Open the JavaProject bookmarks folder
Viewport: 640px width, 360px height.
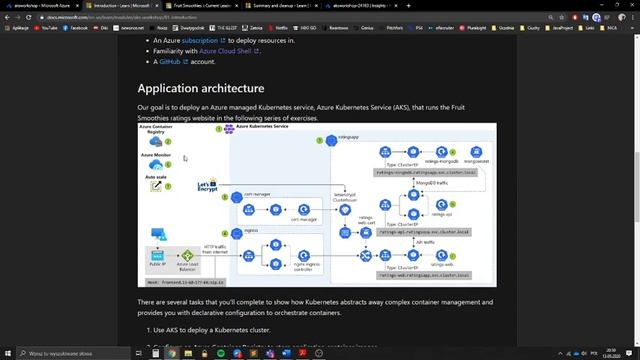(559, 28)
